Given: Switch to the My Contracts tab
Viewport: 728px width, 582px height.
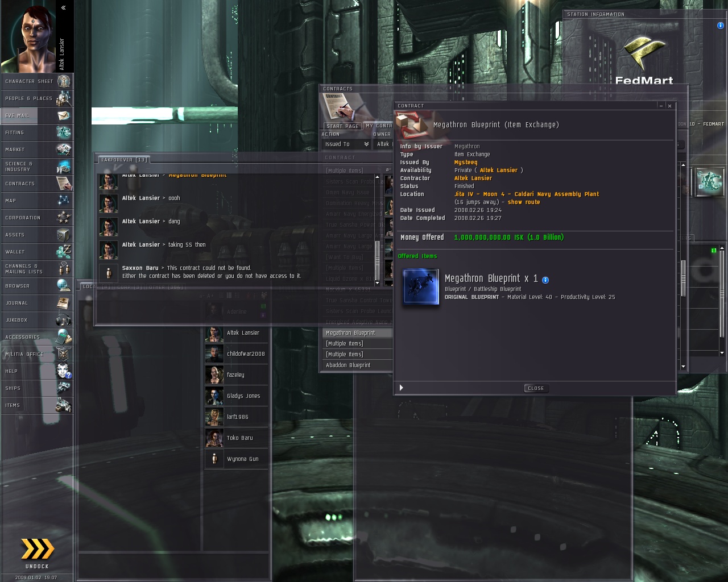Looking at the screenshot, I should coord(379,126).
